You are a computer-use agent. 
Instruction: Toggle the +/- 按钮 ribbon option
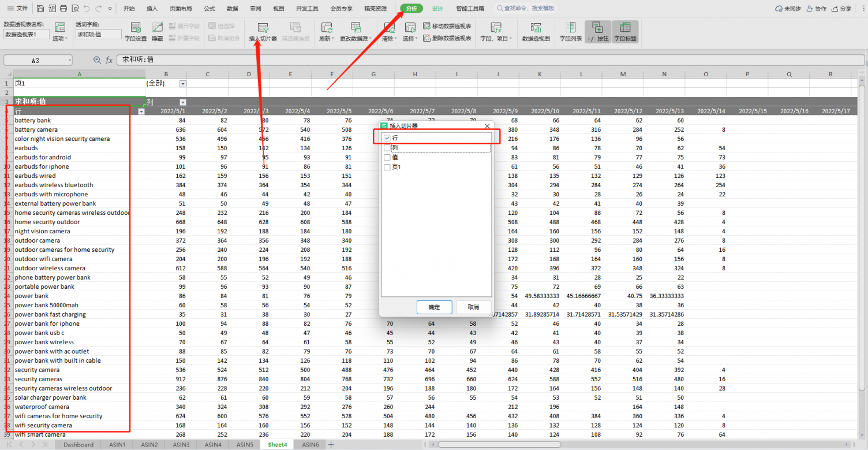[x=597, y=32]
